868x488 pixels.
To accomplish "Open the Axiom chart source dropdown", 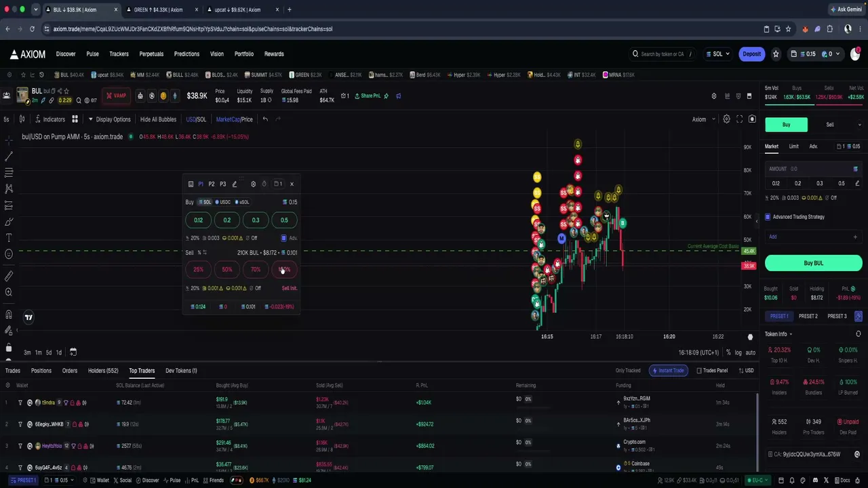I will pos(703,119).
